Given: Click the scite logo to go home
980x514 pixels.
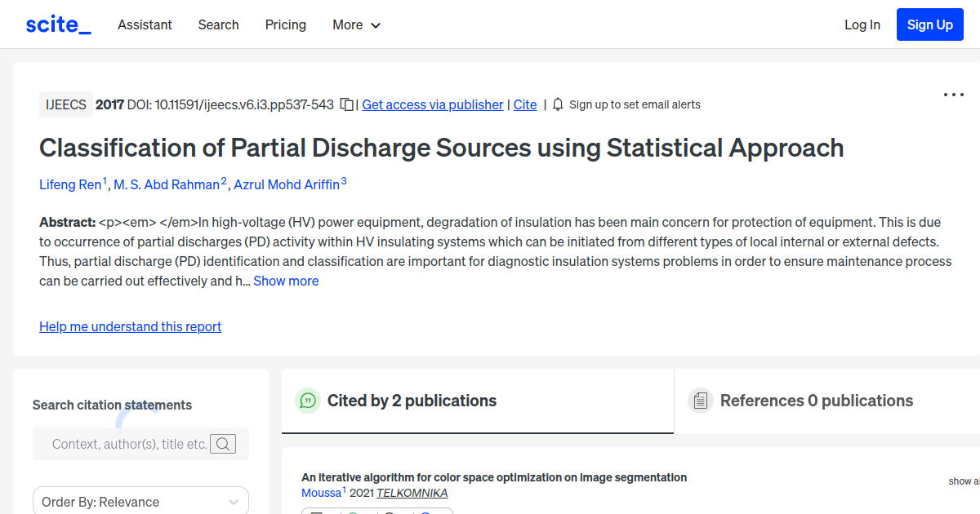Looking at the screenshot, I should click(x=57, y=24).
